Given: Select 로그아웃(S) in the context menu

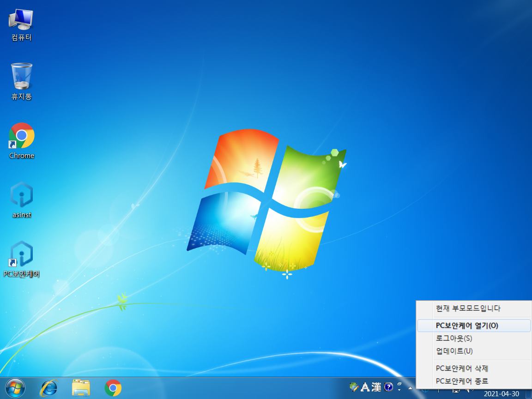Looking at the screenshot, I should pos(474,338).
